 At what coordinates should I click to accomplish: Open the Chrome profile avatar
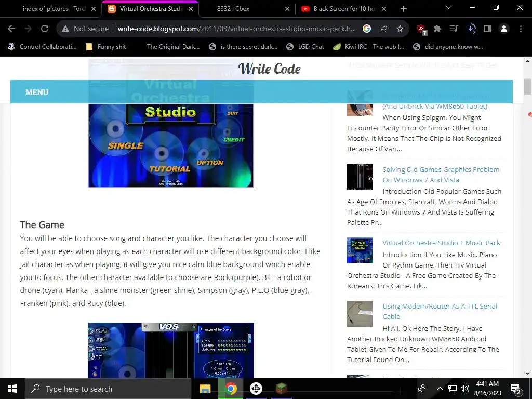504,29
